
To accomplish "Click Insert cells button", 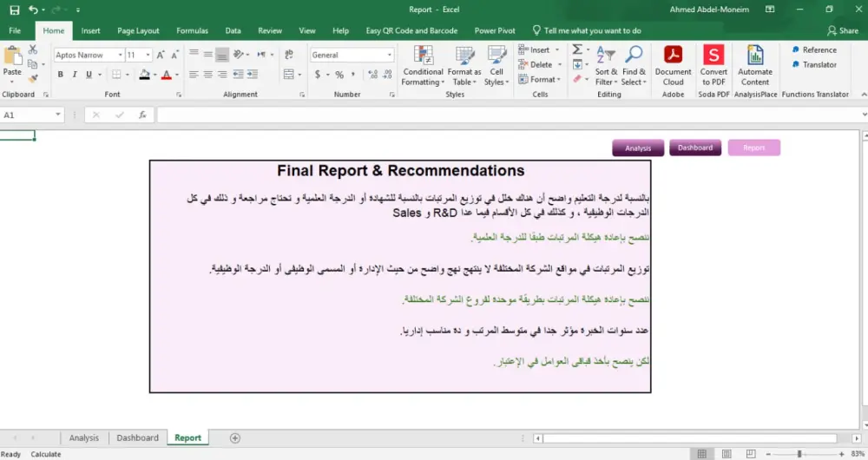I will (x=539, y=49).
